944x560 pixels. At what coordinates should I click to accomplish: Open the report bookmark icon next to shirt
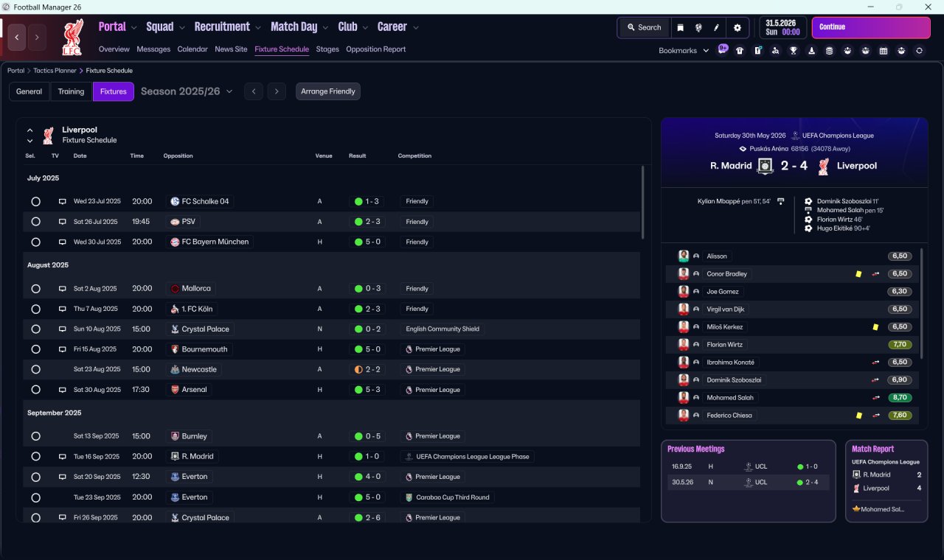(x=757, y=51)
